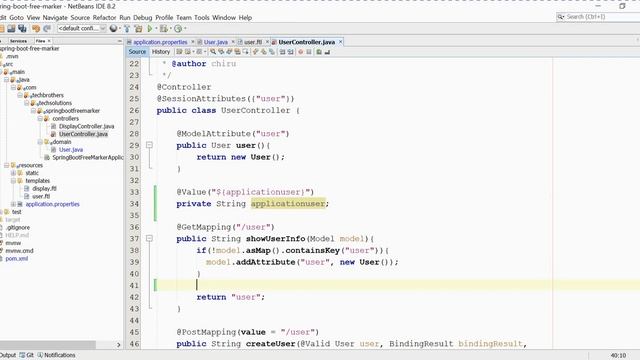Click the globe browser icon in toolbar
Image resolution: width=640 pixels, height=360 pixels.
pyautogui.click(x=113, y=28)
